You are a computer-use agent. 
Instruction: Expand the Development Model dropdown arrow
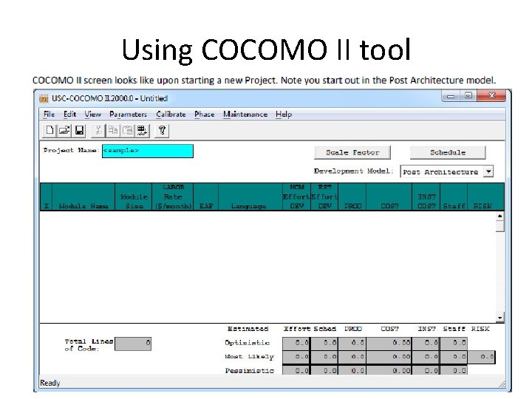click(x=488, y=171)
